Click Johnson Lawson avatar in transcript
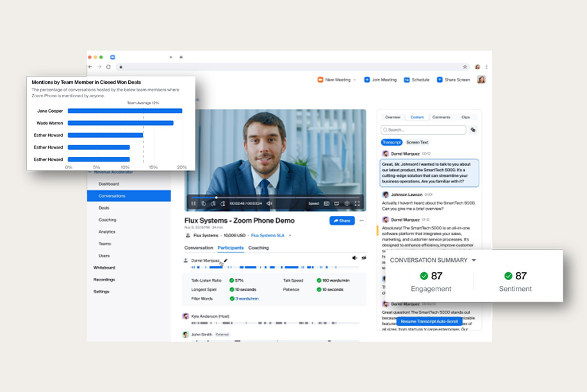The height and width of the screenshot is (392, 587). tap(385, 195)
